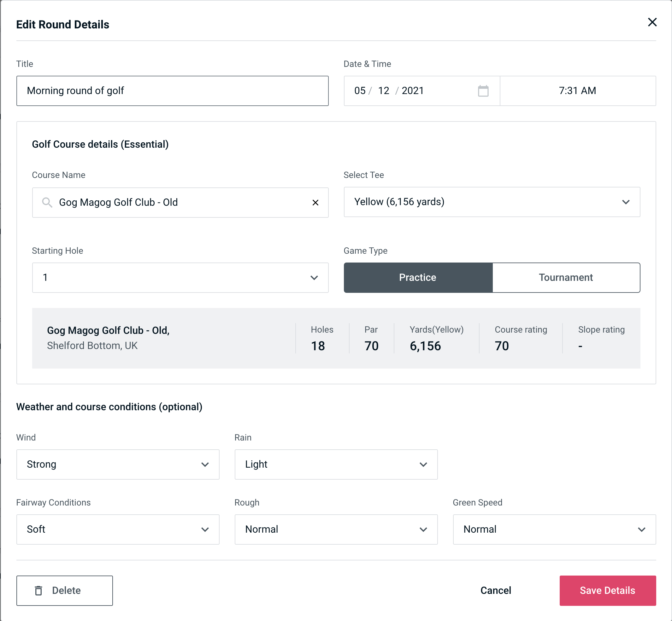The image size is (672, 621).
Task: Click the Green Speed Normal dropdown
Action: pos(554,529)
